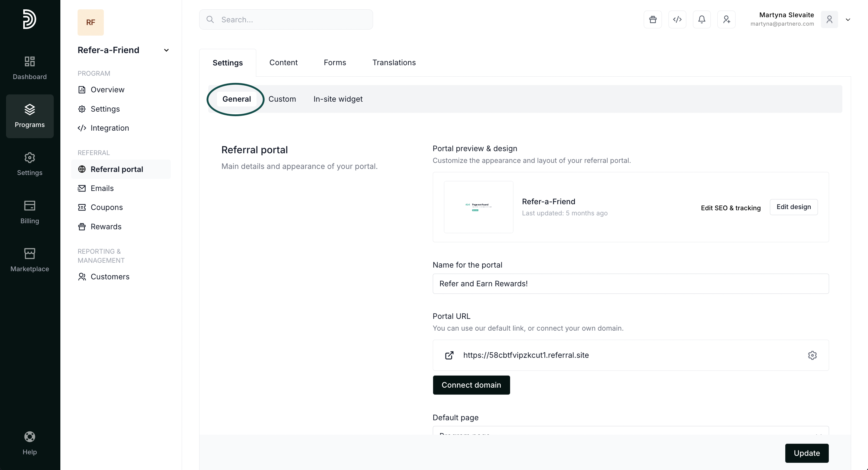Expand the Refer-a-Friend program switcher
868x470 pixels.
166,50
